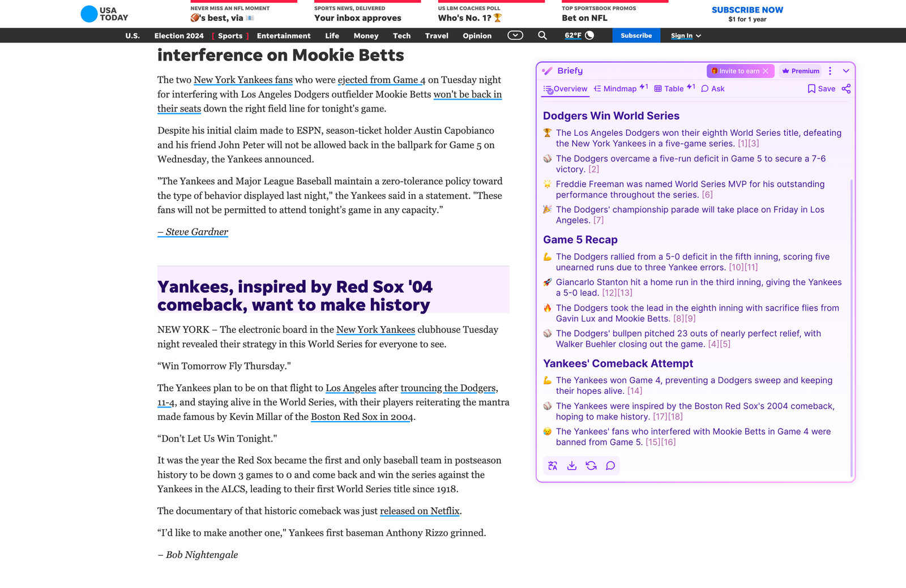
Task: Dismiss the Invite to earn badge
Action: (766, 71)
